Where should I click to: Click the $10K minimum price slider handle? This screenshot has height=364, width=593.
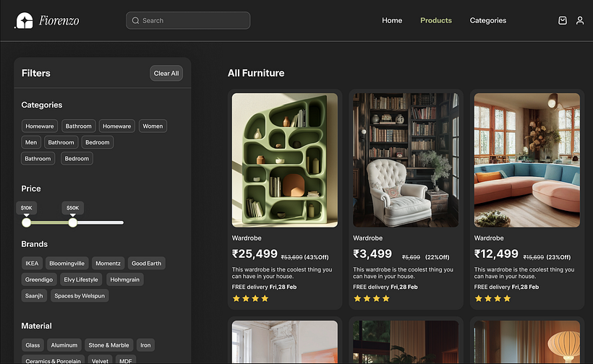[x=26, y=222]
